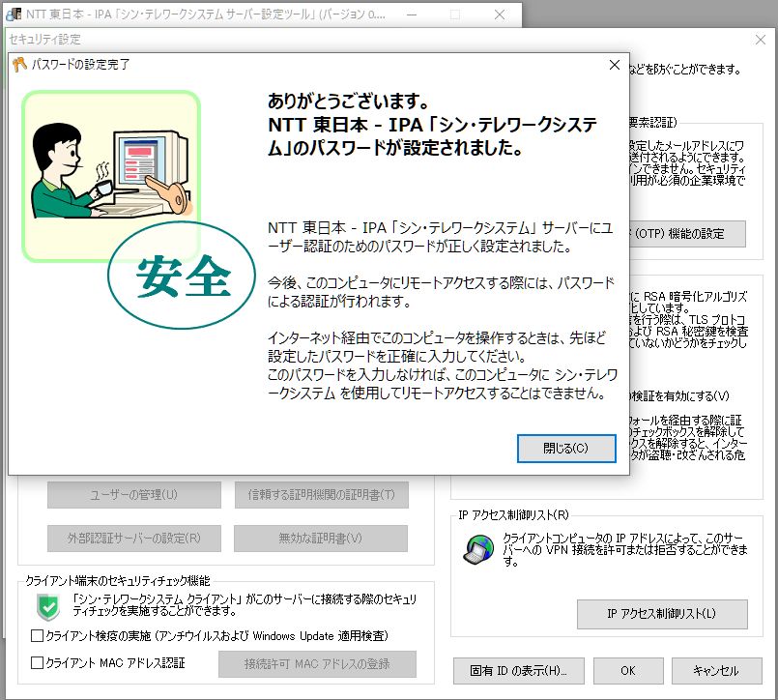The width and height of the screenshot is (778, 700).
Task: Click the keys icon in dialog title bar
Action: click(x=19, y=65)
